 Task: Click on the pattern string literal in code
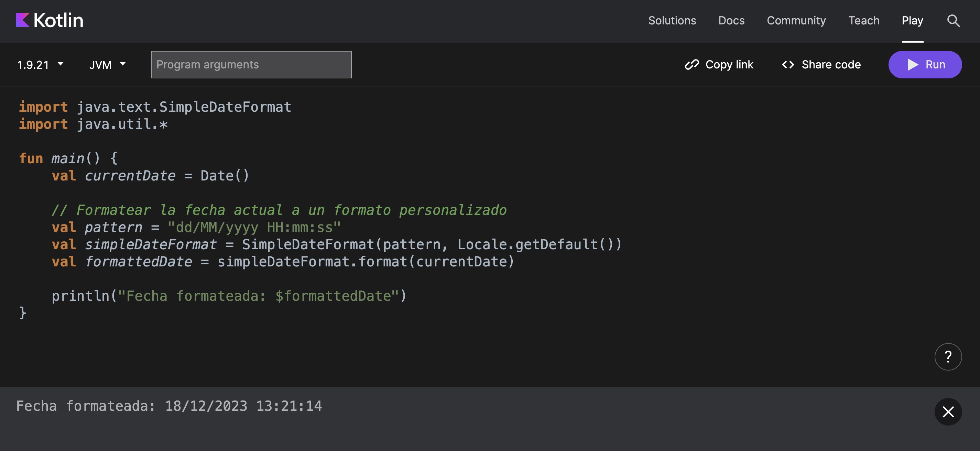point(254,228)
